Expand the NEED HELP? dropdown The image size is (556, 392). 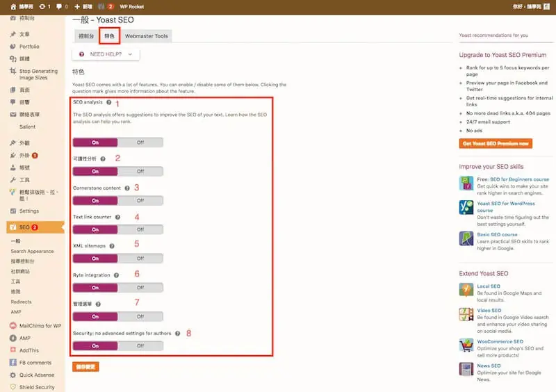coord(106,54)
